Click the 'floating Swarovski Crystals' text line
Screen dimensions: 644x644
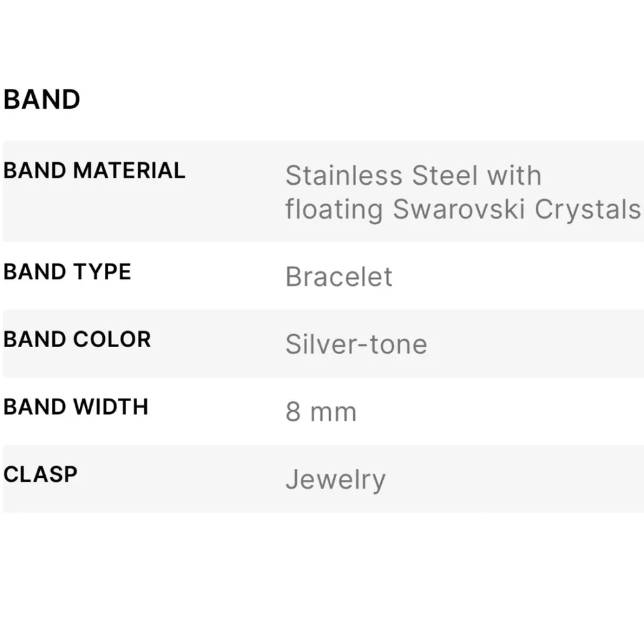coord(462,210)
